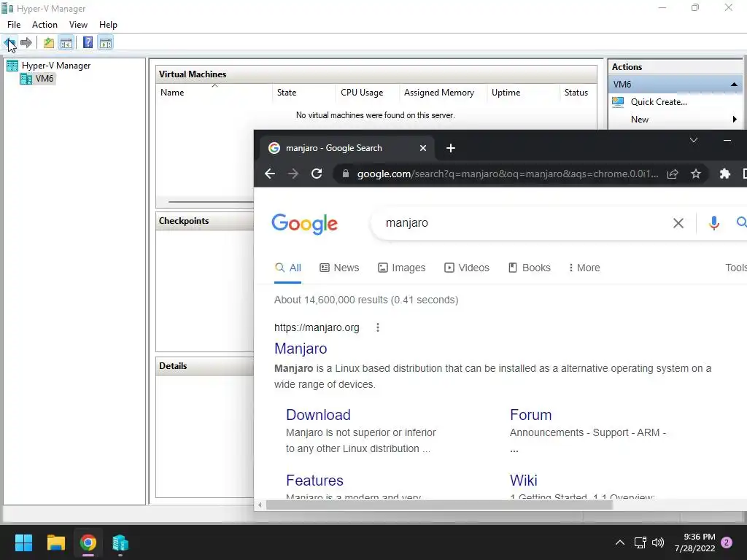Sort by the Uptime column header
Screen dimensions: 747x560
pos(523,93)
